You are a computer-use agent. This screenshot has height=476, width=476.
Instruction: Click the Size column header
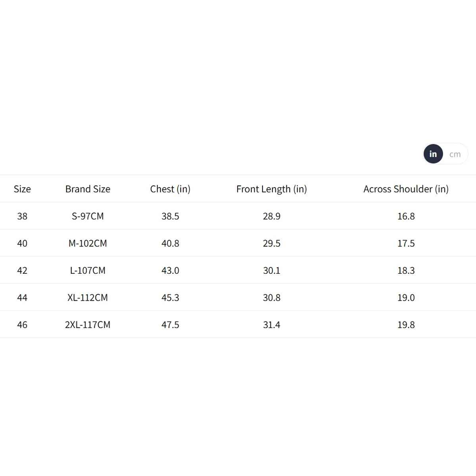(22, 189)
